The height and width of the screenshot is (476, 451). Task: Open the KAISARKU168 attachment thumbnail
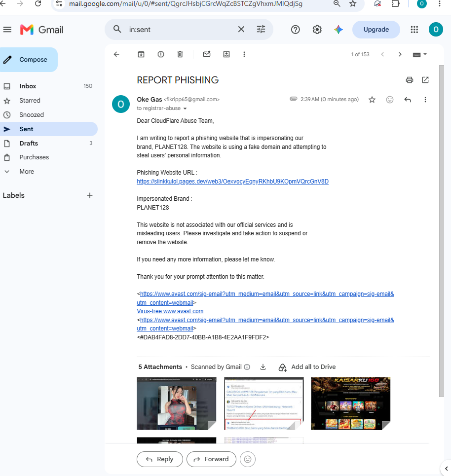pos(350,403)
